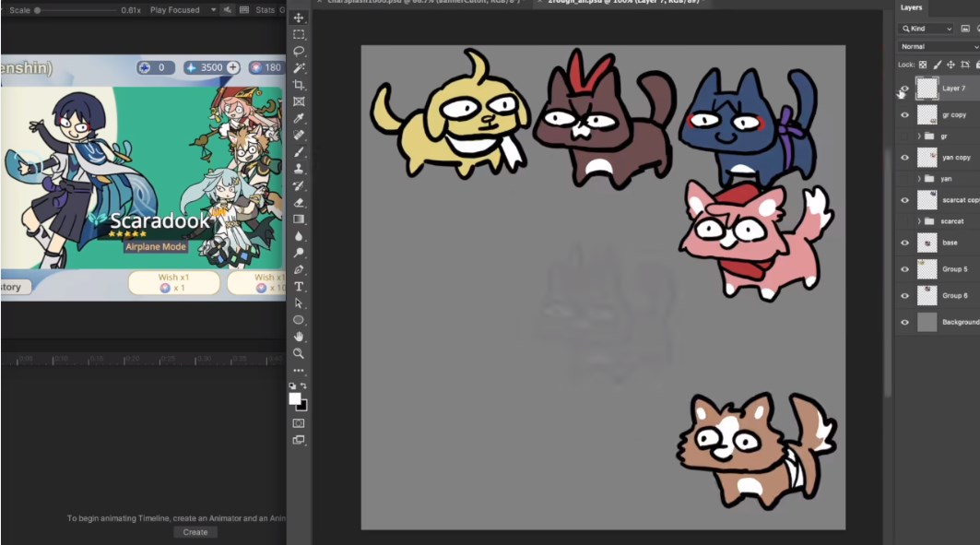Screen dimensions: 980x545
Task: Select the Ellipse shape tool
Action: pos(299,320)
